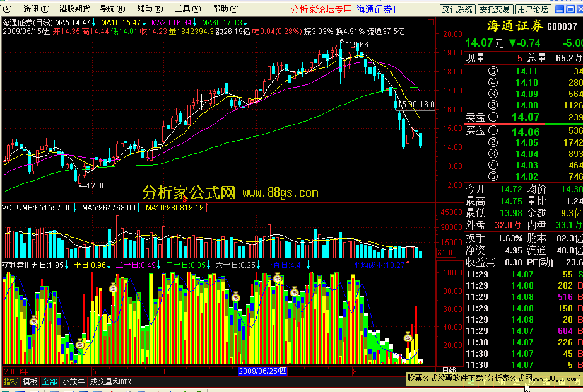Click the 226 volume trade row at 11:30

tap(524, 342)
